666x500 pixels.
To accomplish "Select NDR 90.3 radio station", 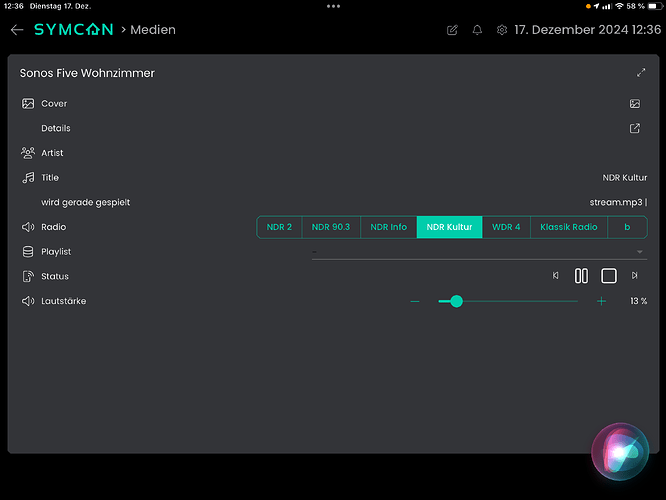I will [x=331, y=227].
